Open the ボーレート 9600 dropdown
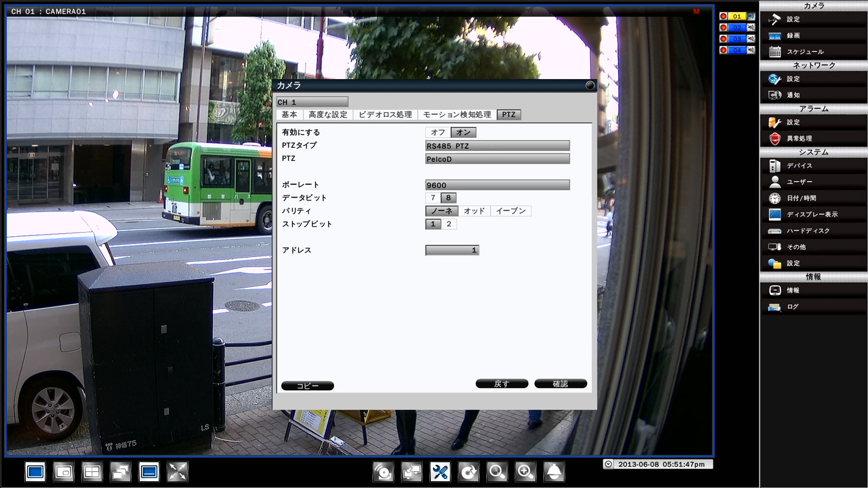The width and height of the screenshot is (868, 488). click(497, 184)
